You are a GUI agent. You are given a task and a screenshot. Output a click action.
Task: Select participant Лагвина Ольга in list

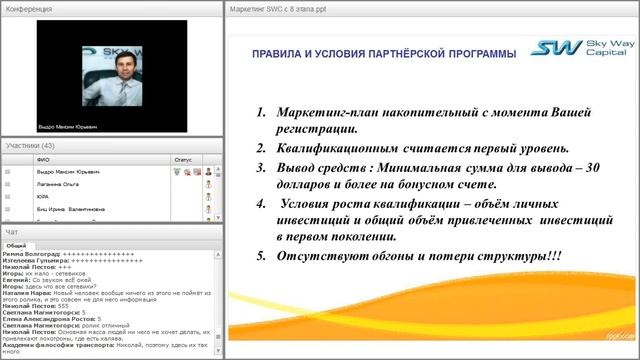(x=58, y=184)
